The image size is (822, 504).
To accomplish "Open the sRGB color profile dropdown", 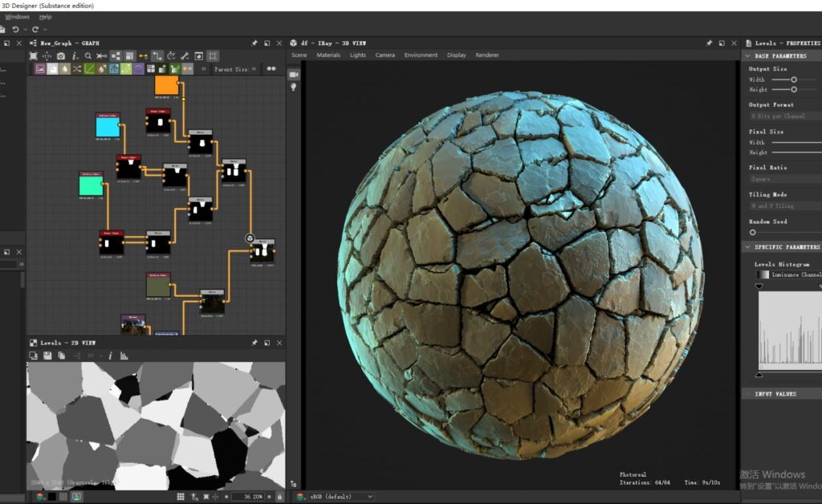I will point(333,497).
